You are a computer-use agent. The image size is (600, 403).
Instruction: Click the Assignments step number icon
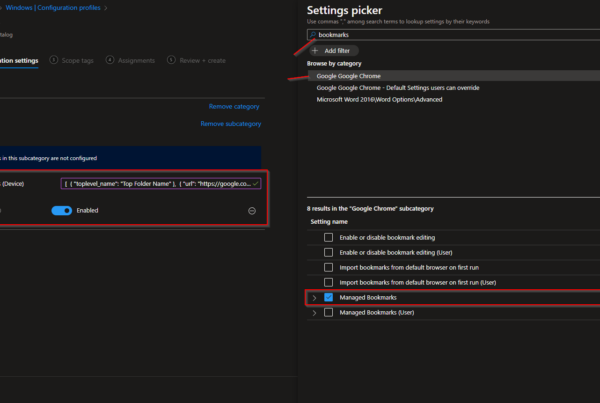[x=110, y=60]
